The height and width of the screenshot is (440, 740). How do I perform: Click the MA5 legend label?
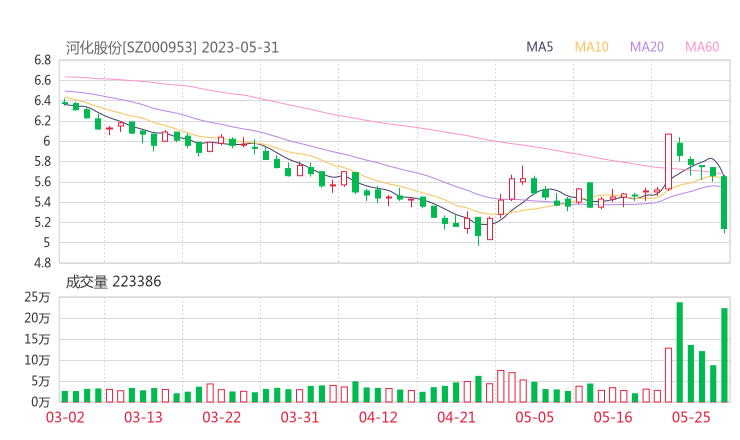(x=539, y=47)
